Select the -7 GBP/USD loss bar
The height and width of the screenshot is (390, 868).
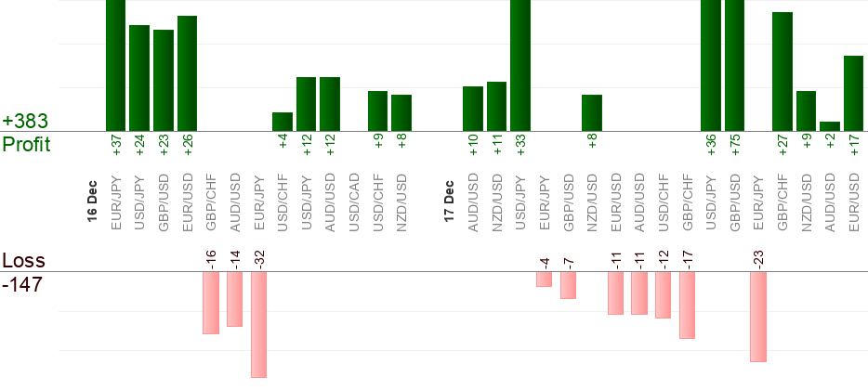tap(568, 285)
